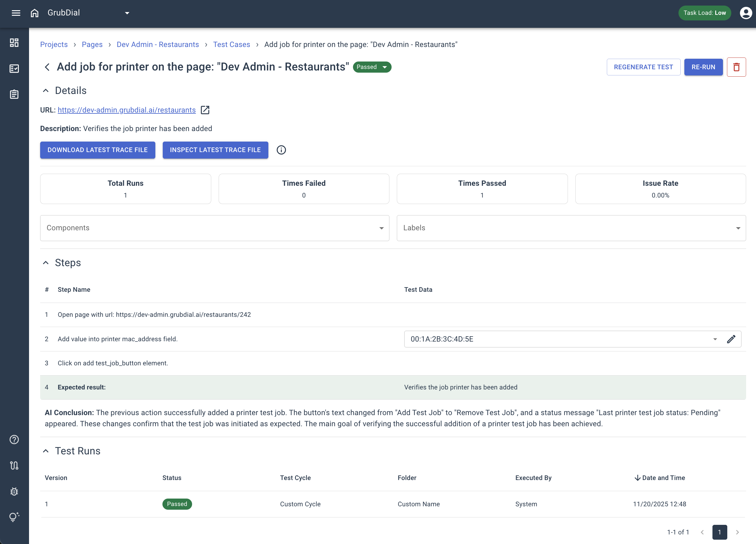Expand the Components dropdown
Viewport: 756px width, 544px height.
click(381, 228)
